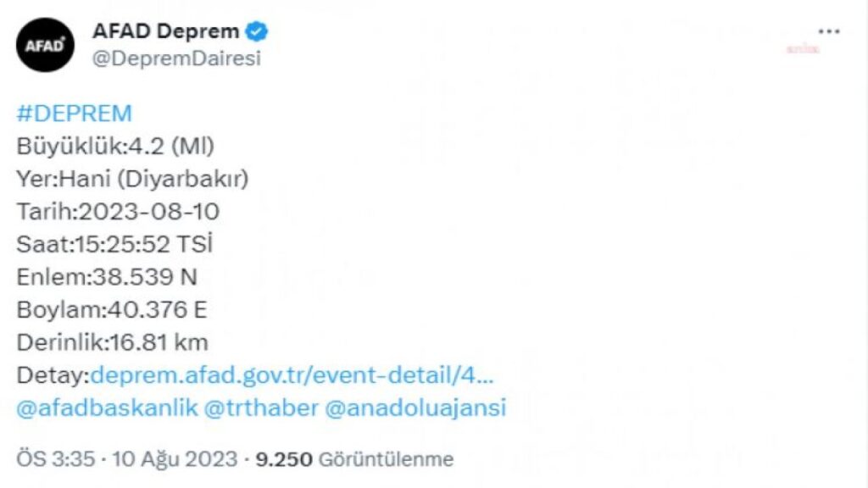The image size is (868, 488).
Task: Click the Boylam:40.376 E text
Action: [112, 309]
